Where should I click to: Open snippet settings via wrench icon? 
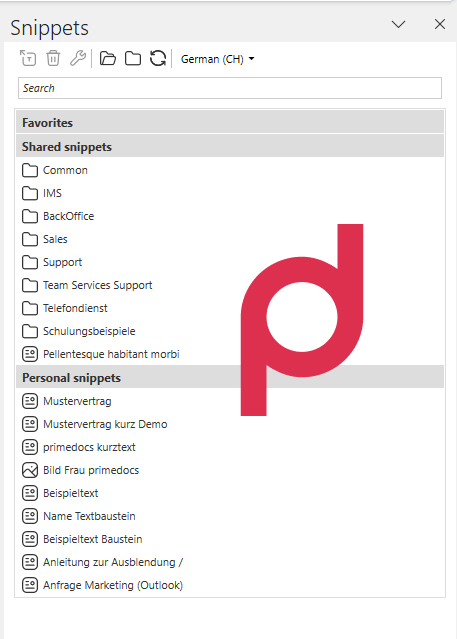click(77, 58)
